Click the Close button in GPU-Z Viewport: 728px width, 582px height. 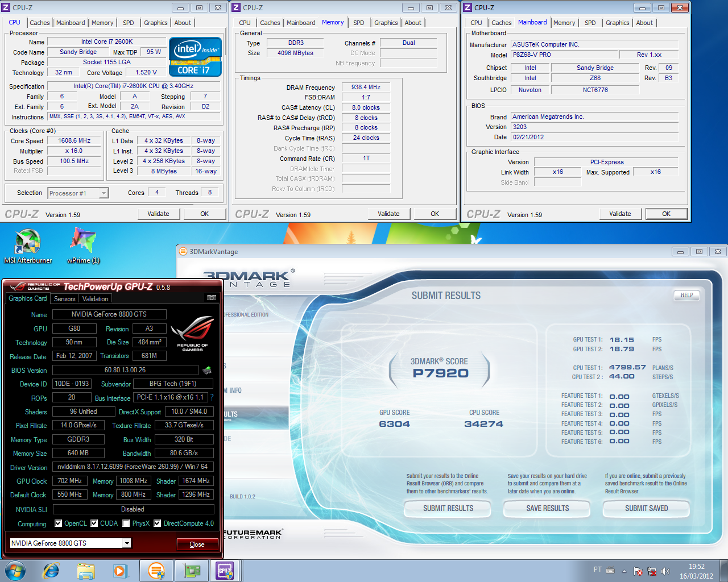coord(197,544)
